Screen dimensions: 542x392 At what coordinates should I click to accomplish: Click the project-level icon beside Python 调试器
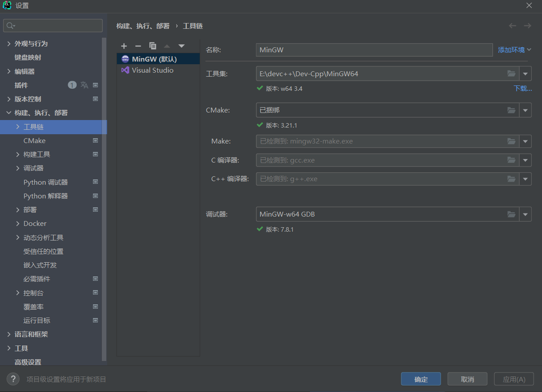coord(95,182)
